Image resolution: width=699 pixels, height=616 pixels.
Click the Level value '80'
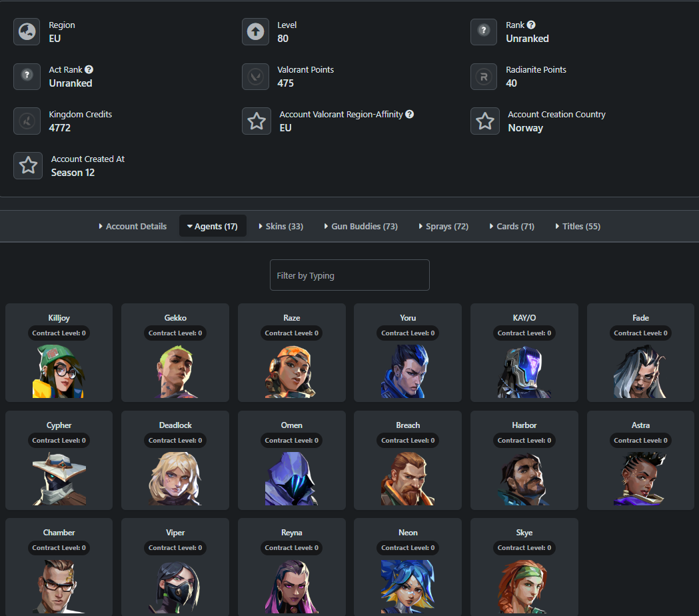click(283, 39)
